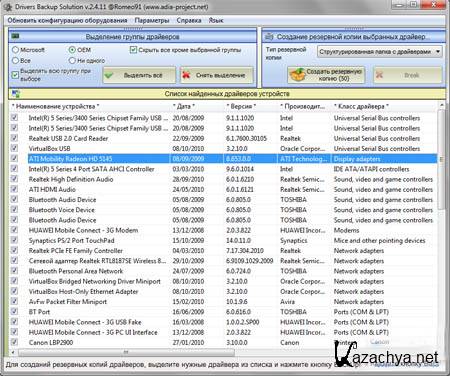Uncheck the BT Port driver checkbox

pyautogui.click(x=14, y=312)
